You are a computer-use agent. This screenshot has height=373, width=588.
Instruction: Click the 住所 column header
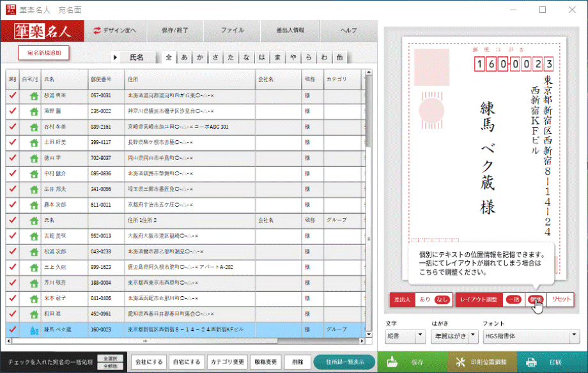[190, 79]
